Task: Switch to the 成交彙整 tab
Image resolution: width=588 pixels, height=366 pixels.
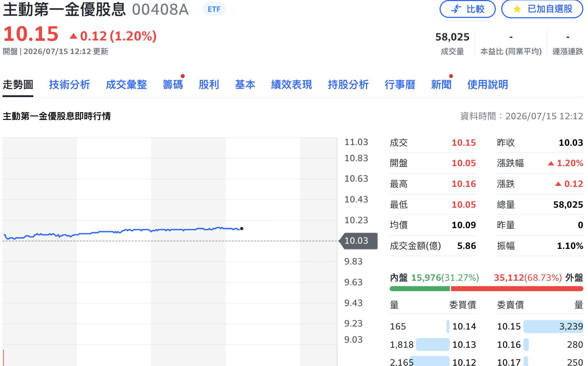Action: [x=126, y=85]
